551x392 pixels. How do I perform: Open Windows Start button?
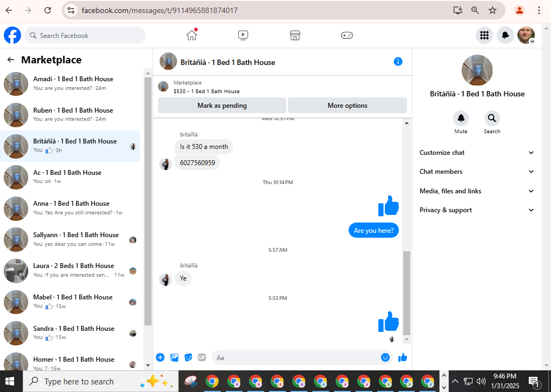tap(10, 381)
